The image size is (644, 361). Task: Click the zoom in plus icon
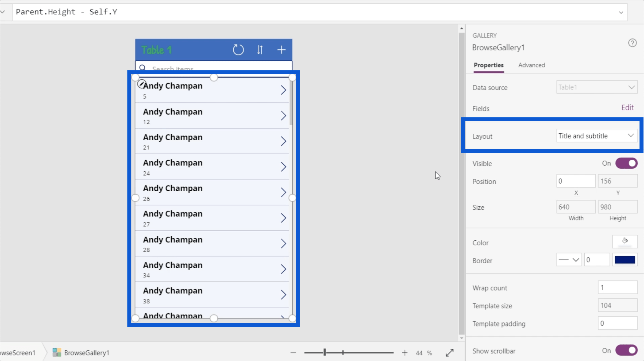[405, 353]
